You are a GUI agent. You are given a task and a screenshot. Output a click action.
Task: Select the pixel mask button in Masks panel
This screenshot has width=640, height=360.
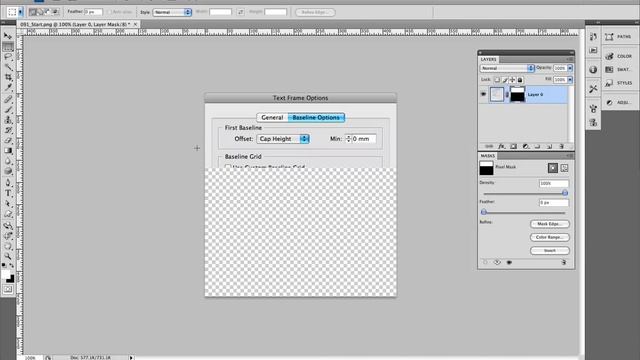click(x=553, y=168)
